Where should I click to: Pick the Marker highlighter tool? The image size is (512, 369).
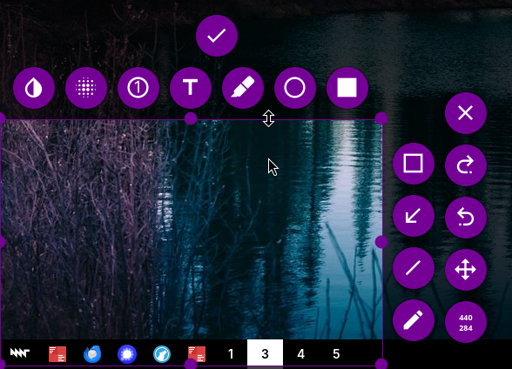click(x=243, y=88)
